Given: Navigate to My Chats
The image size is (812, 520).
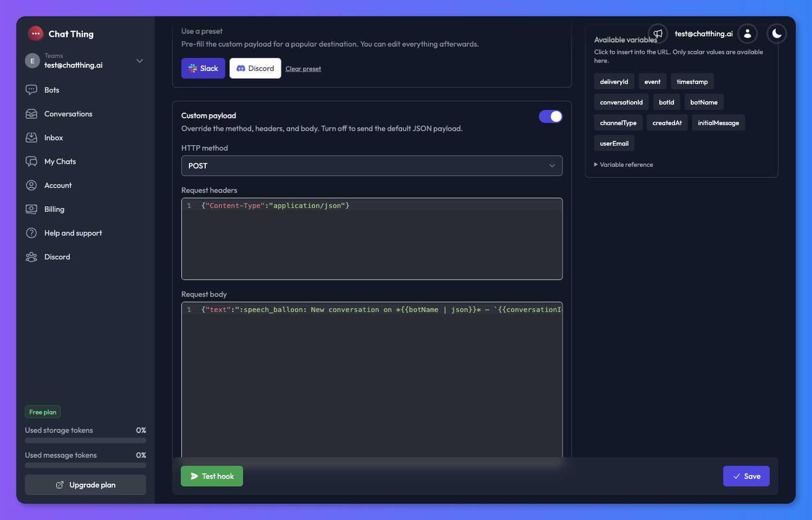Looking at the screenshot, I should click(x=60, y=161).
